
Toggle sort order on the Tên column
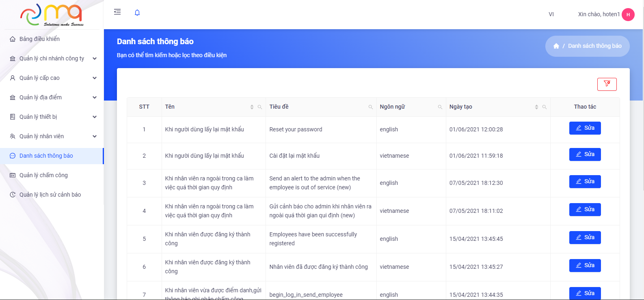pyautogui.click(x=252, y=107)
